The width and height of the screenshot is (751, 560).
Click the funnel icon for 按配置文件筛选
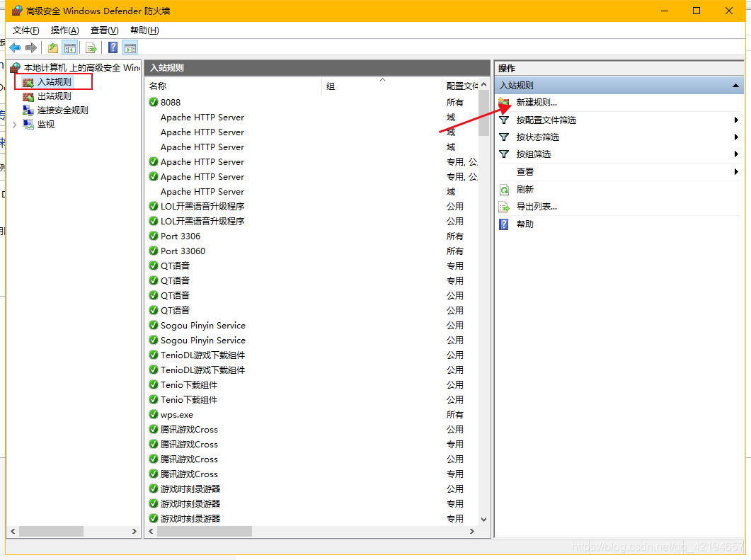(504, 120)
